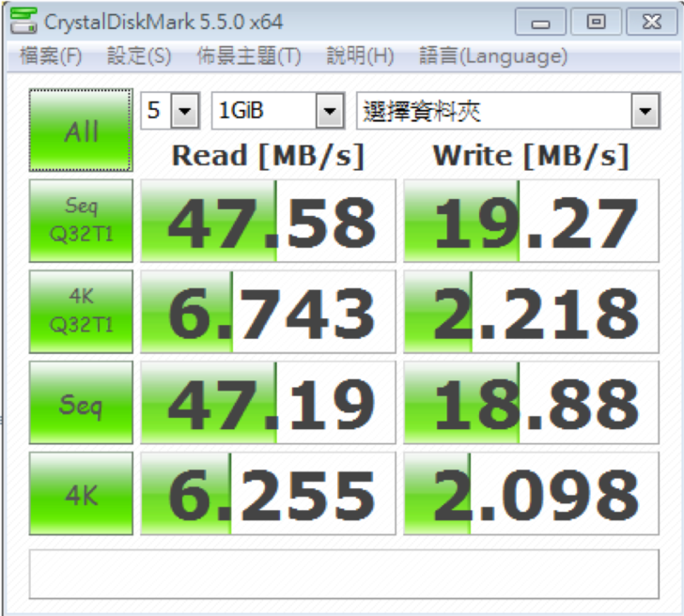Open the 設定(S) settings menu
Screen dimensions: 684x616
tap(139, 56)
